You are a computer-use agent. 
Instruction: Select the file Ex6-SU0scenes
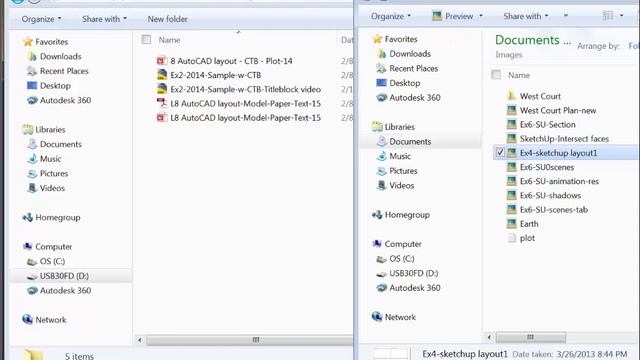pyautogui.click(x=547, y=167)
